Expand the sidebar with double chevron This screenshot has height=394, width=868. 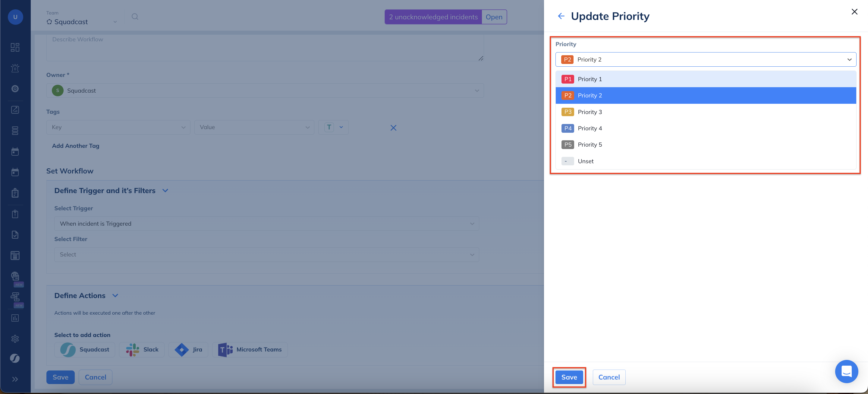coord(15,379)
